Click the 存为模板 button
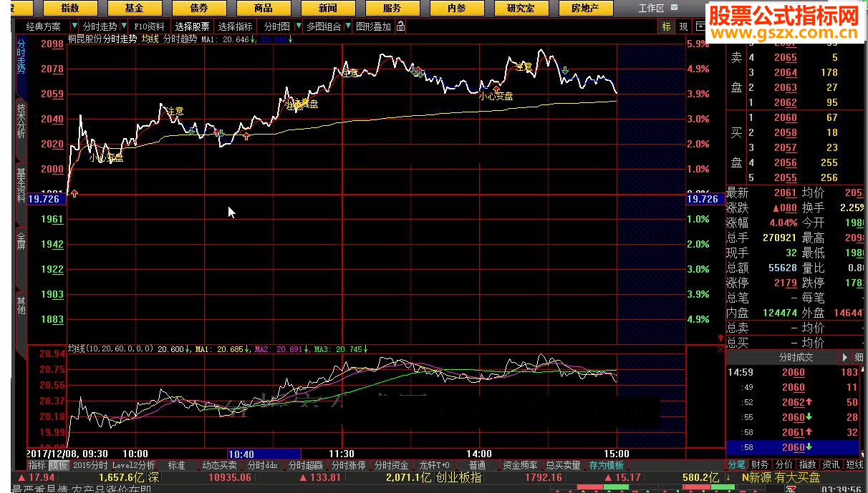The width and height of the screenshot is (868, 493). 607,465
